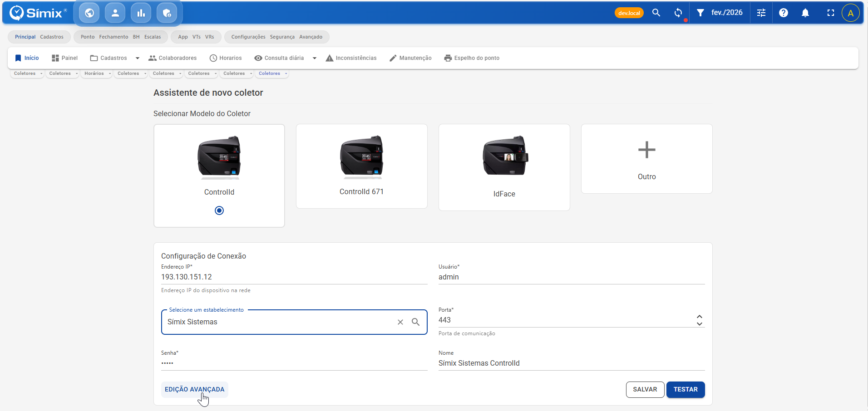
Task: Switch to the App tab
Action: point(183,37)
